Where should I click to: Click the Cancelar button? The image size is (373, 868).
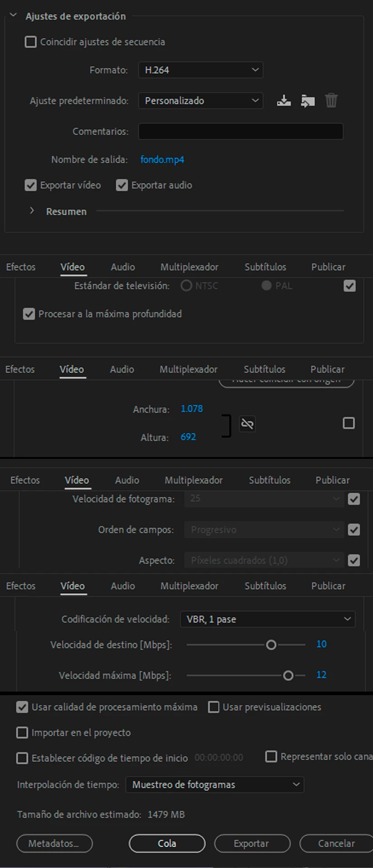point(336,843)
